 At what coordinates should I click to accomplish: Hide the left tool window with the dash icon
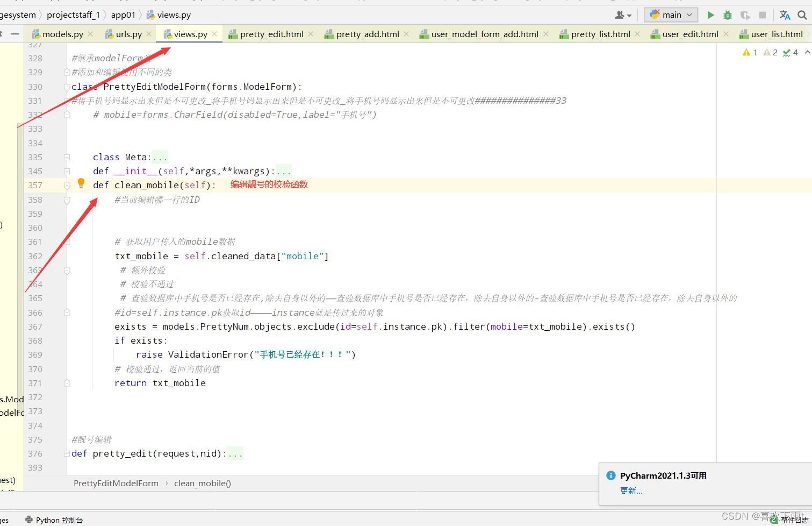15,34
